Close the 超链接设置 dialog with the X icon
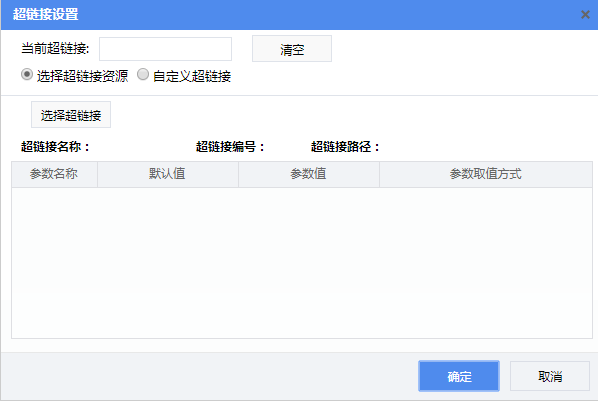 click(585, 14)
